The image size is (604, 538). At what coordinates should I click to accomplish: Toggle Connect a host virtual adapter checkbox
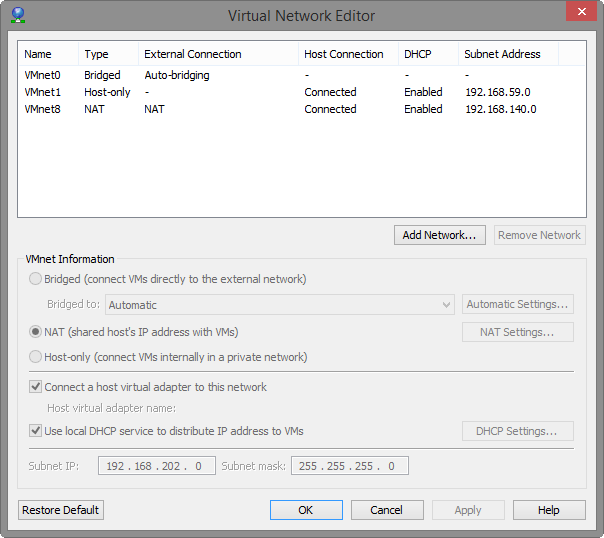point(35,386)
